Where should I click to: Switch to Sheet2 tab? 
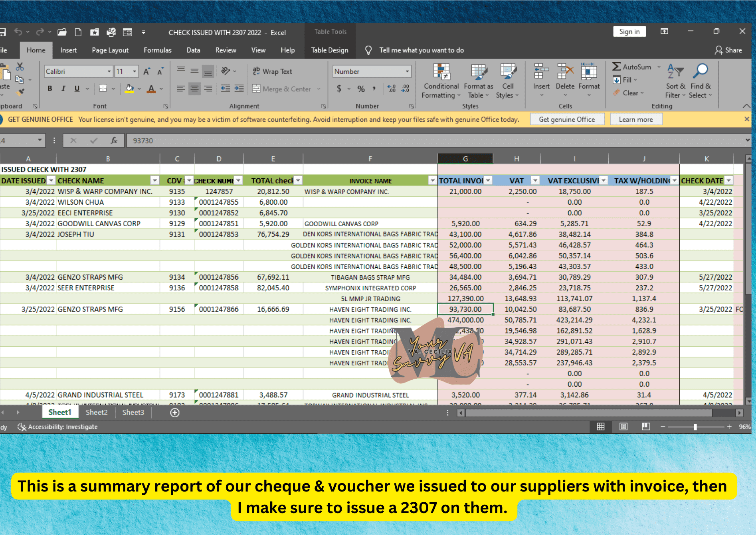click(97, 413)
